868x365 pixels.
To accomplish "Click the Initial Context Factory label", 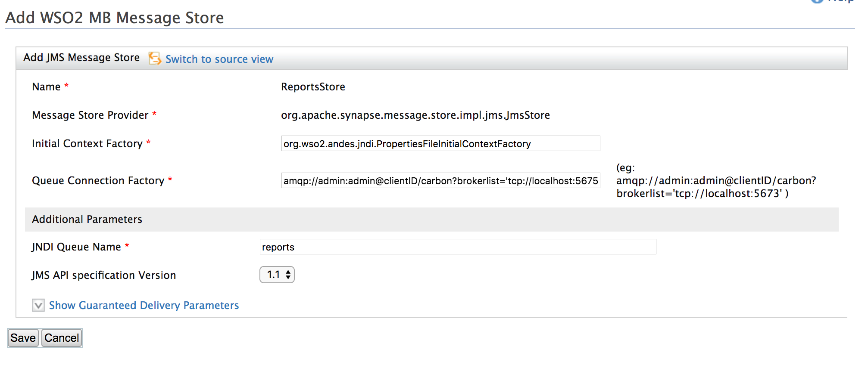I will tap(87, 144).
